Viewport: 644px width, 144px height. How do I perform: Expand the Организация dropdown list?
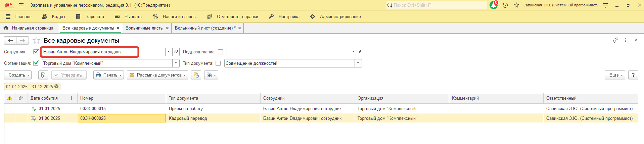[x=176, y=63]
